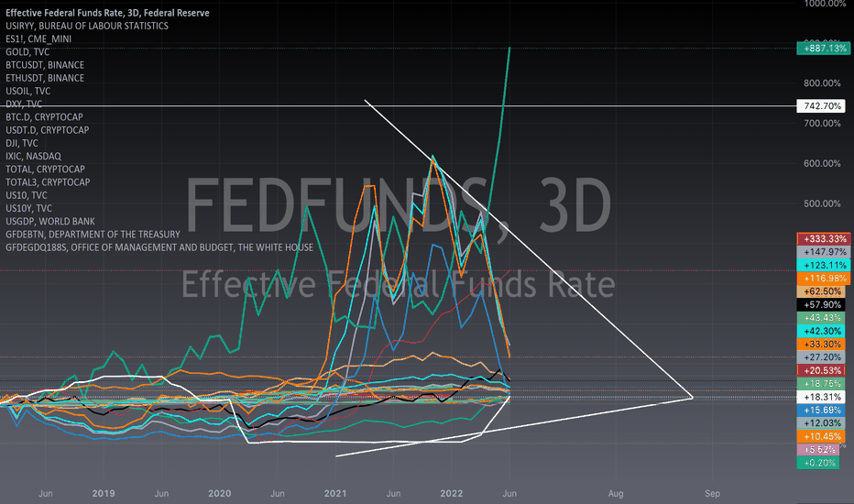Select the US10, TVC legend entry

tap(27, 195)
